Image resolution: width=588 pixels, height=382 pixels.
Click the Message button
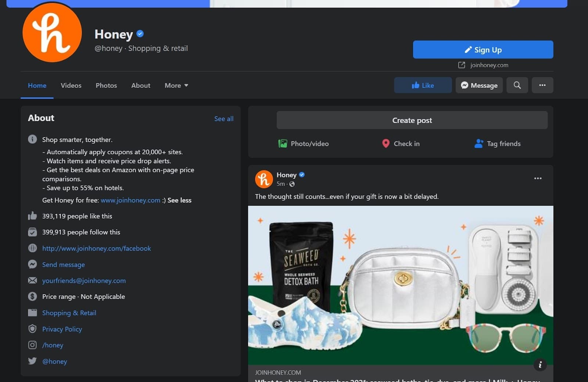point(479,85)
